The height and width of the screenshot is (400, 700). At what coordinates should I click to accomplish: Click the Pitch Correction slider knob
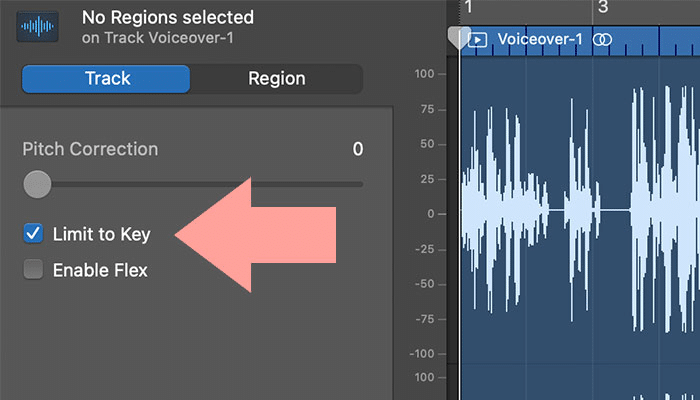(37, 184)
